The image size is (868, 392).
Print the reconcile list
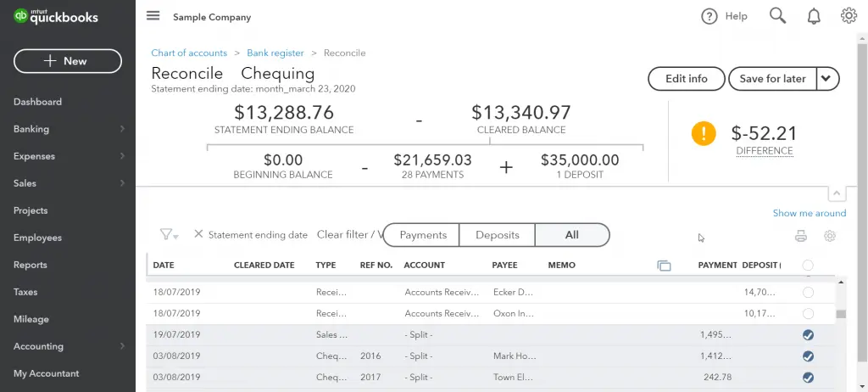(x=800, y=236)
